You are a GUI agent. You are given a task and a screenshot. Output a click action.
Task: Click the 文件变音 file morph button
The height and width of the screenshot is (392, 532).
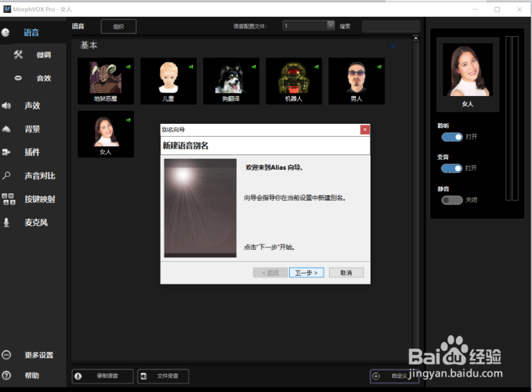pos(163,376)
